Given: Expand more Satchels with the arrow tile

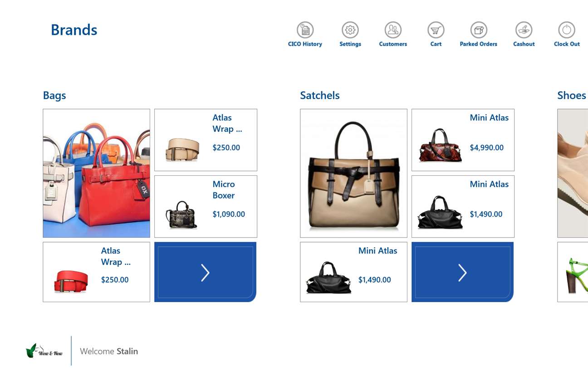Looking at the screenshot, I should click(x=462, y=272).
